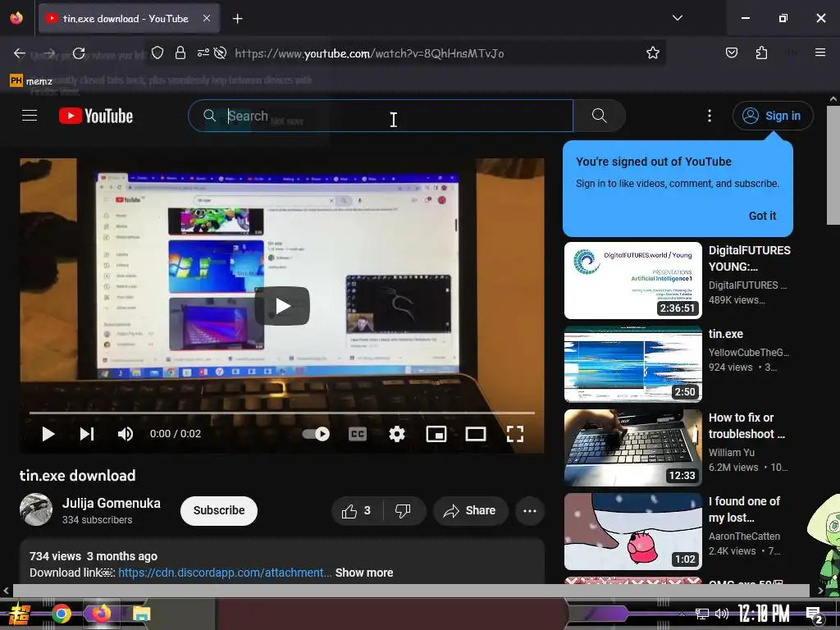Viewport: 840px width, 630px height.
Task: Open the DigitalFUTURES YOUNG video thumbnail
Action: [x=632, y=281]
